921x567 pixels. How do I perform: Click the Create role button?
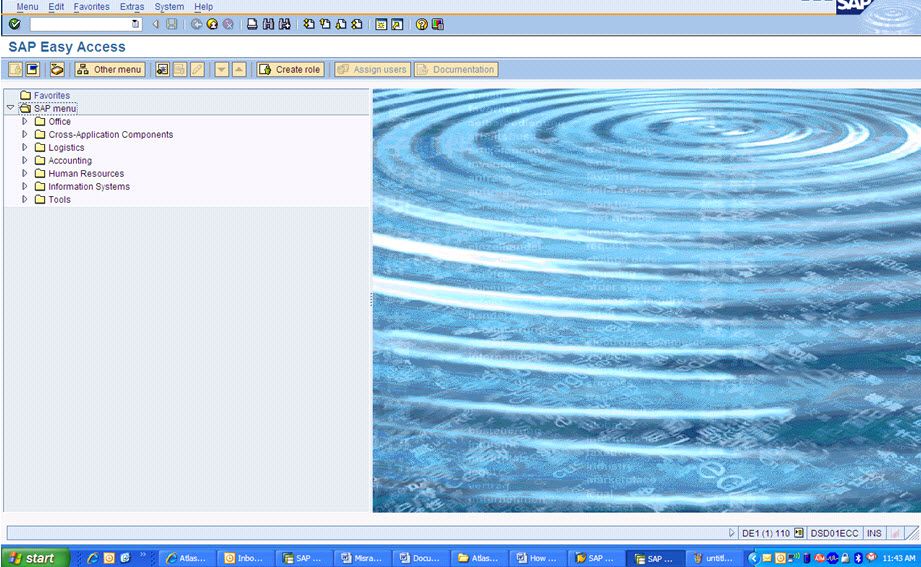click(x=291, y=69)
